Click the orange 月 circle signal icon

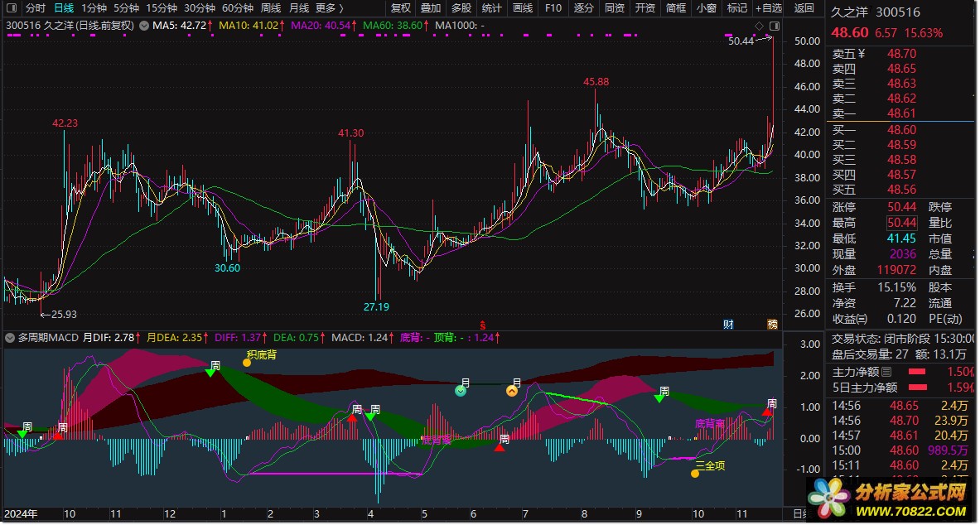pyautogui.click(x=512, y=391)
